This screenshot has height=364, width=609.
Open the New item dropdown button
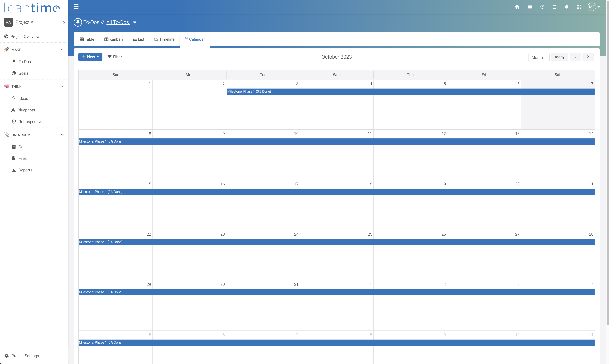click(90, 57)
